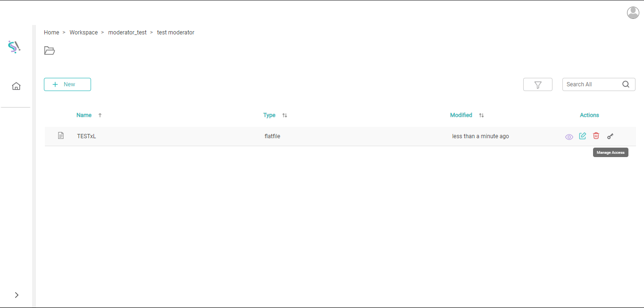Open the Home icon in sidebar
The width and height of the screenshot is (644, 308).
(x=16, y=86)
